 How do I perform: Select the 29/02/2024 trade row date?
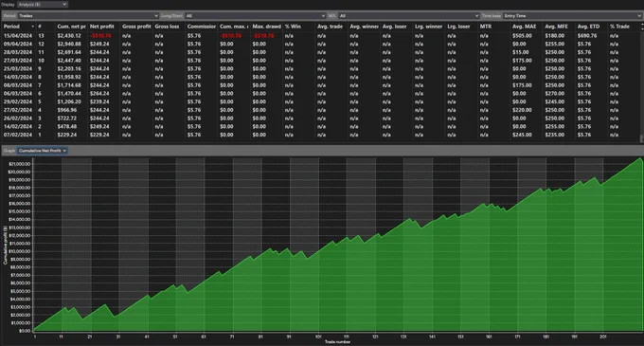pos(18,101)
